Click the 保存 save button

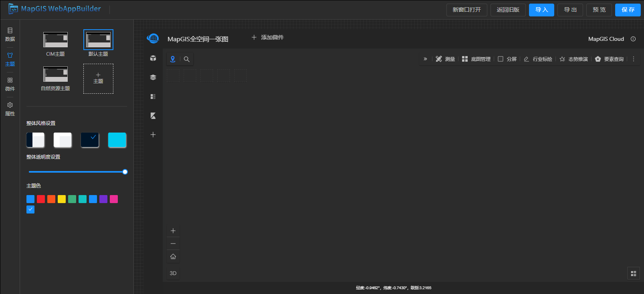628,10
